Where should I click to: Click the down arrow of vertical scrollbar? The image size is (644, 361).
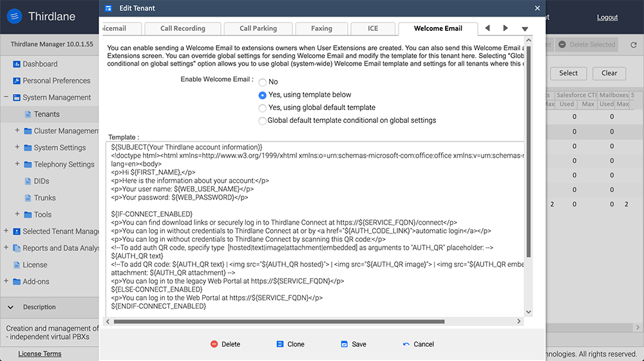point(529,312)
